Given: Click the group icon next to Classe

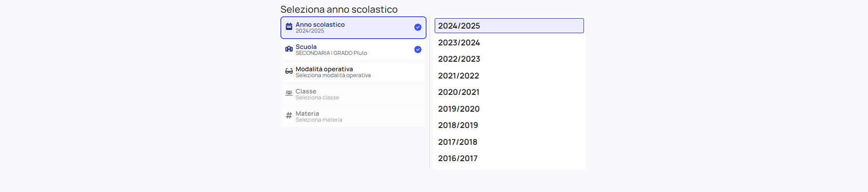Looking at the screenshot, I should tap(289, 93).
